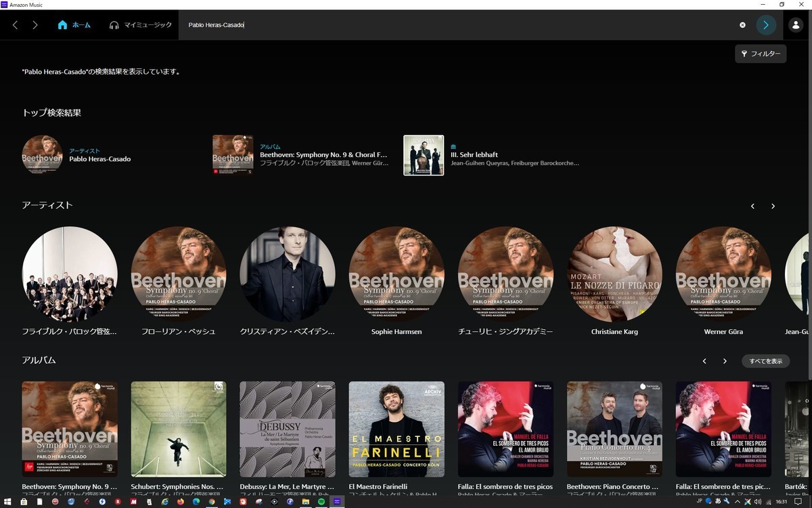
Task: Open artist Sophie Harmsen
Action: pyautogui.click(x=397, y=274)
